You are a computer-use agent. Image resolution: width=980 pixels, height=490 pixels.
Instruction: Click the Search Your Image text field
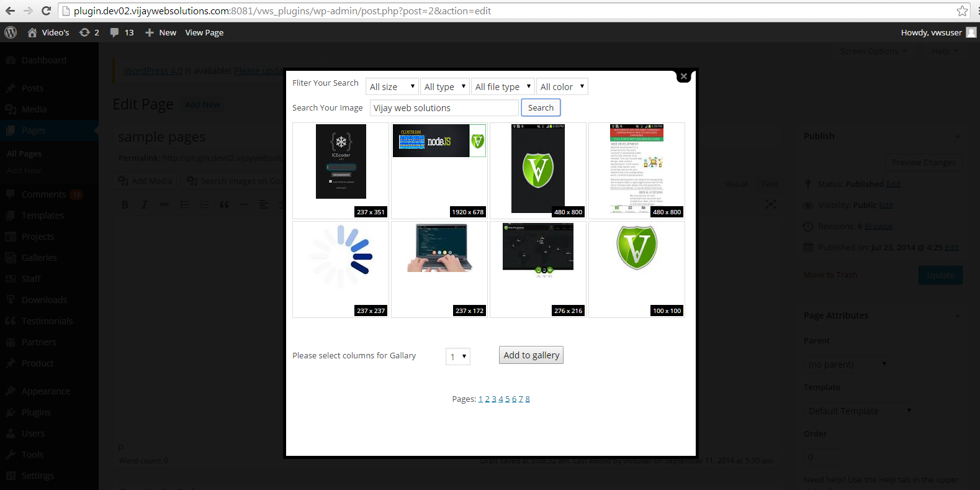click(x=444, y=108)
